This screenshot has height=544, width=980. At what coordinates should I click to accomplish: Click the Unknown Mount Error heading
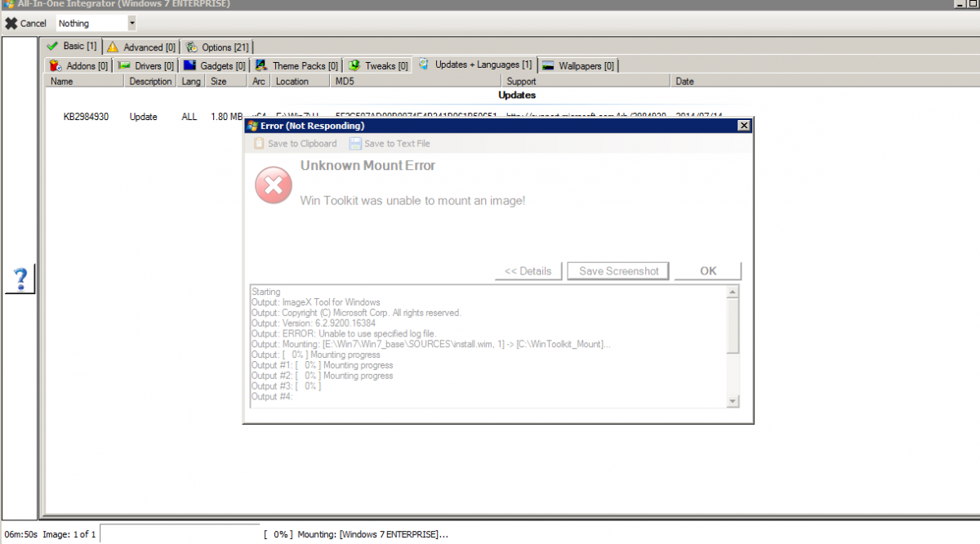(367, 165)
